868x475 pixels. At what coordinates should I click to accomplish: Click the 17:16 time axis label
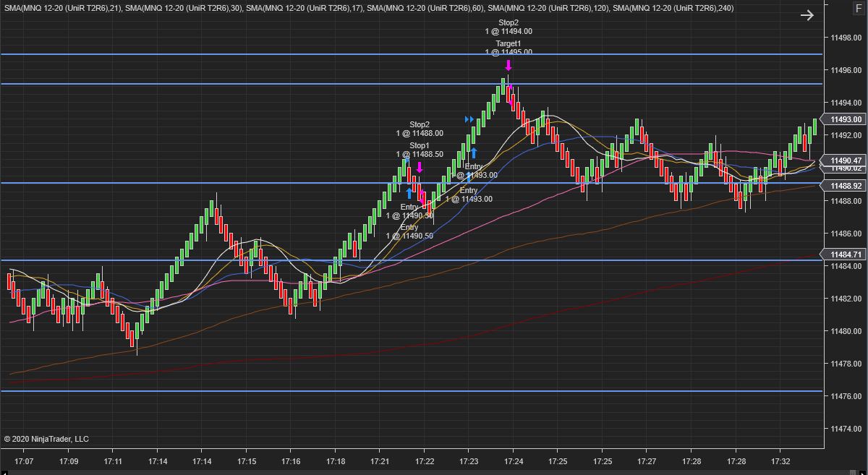291,461
